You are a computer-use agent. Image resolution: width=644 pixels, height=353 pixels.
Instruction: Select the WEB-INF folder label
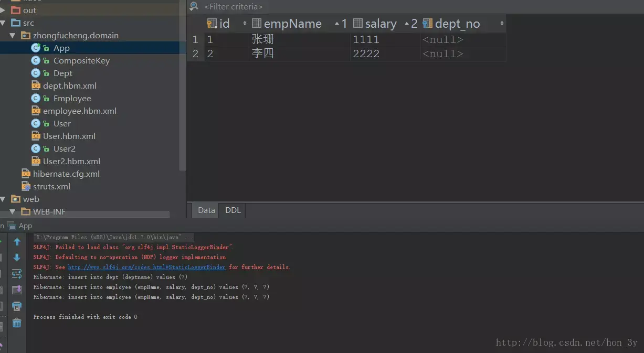coord(49,211)
